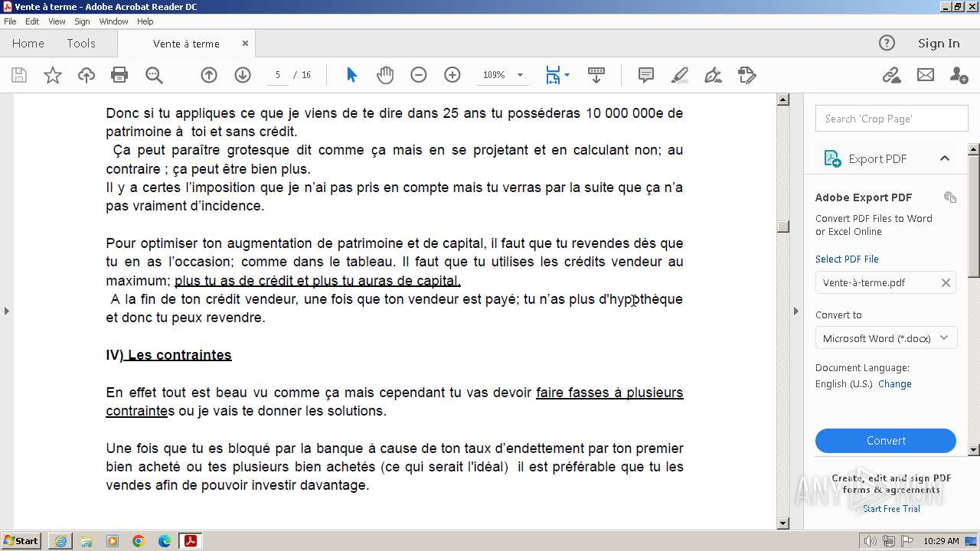Click right pane scrollbar down arrow

974,450
